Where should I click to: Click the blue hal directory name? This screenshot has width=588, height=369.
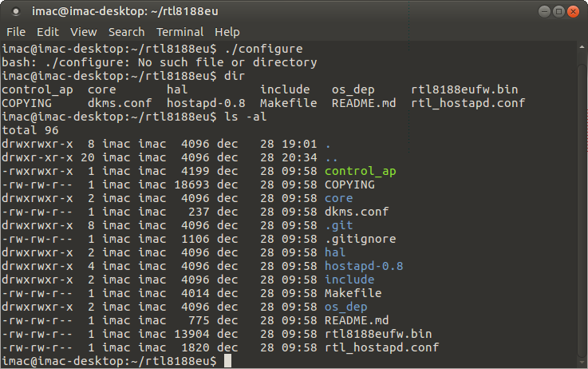coord(335,252)
